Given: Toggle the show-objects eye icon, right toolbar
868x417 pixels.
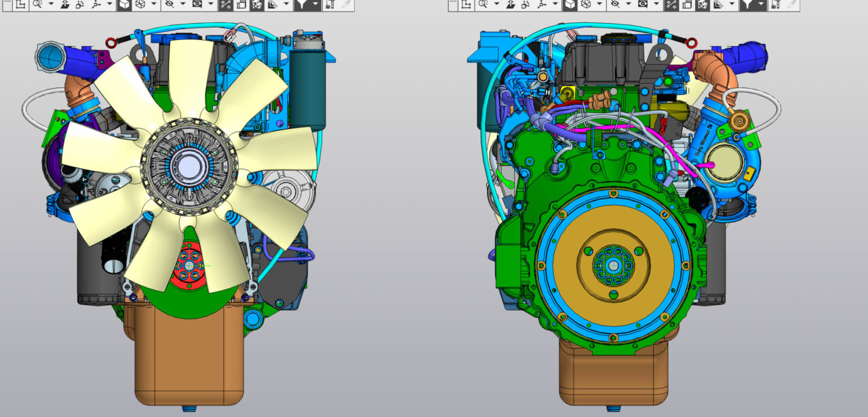Looking at the screenshot, I should (x=642, y=4).
